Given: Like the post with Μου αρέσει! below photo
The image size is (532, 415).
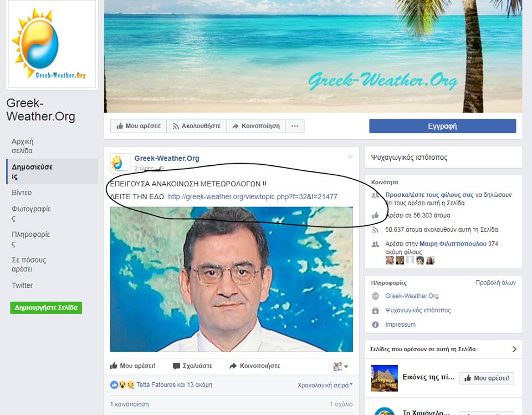Looking at the screenshot, I should tap(132, 366).
